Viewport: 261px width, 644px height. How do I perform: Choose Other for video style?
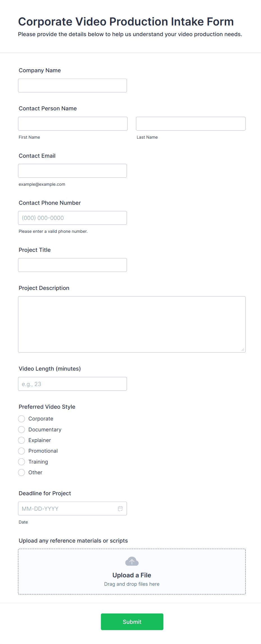tap(22, 473)
